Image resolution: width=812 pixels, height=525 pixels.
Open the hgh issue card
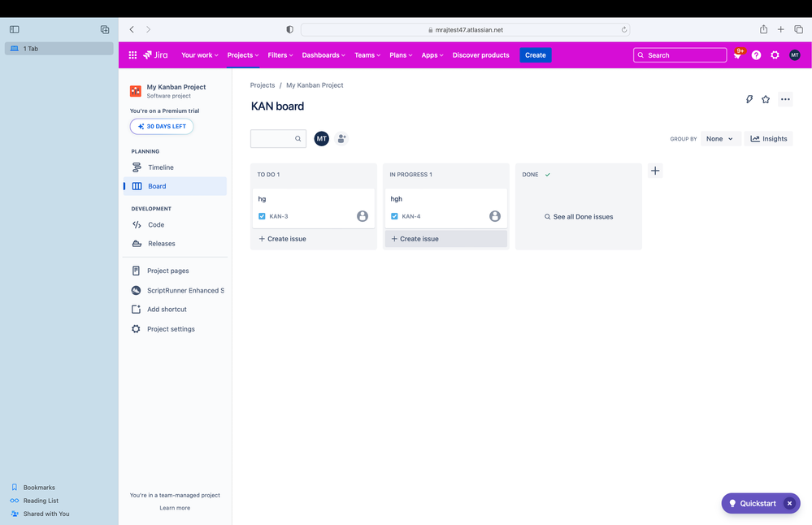point(446,208)
